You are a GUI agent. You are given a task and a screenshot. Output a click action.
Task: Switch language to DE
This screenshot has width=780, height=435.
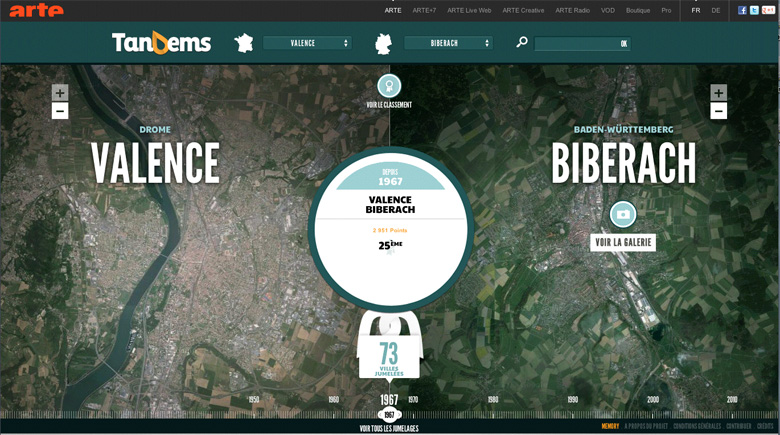pos(716,10)
